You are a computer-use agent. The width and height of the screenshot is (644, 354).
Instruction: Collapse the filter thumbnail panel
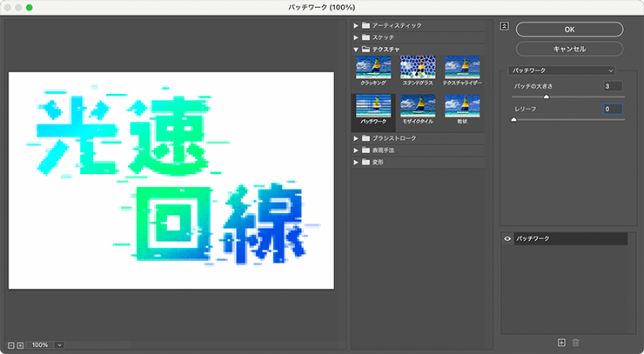(504, 25)
